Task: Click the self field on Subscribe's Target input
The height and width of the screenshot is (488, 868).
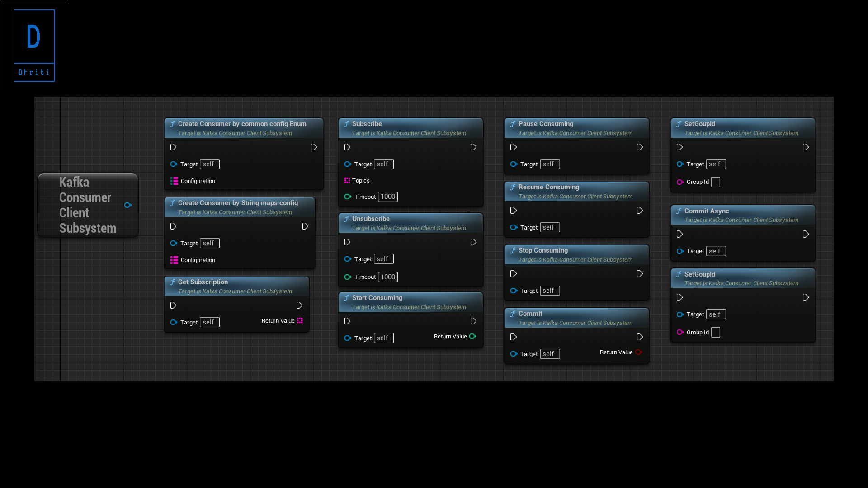Action: point(383,164)
